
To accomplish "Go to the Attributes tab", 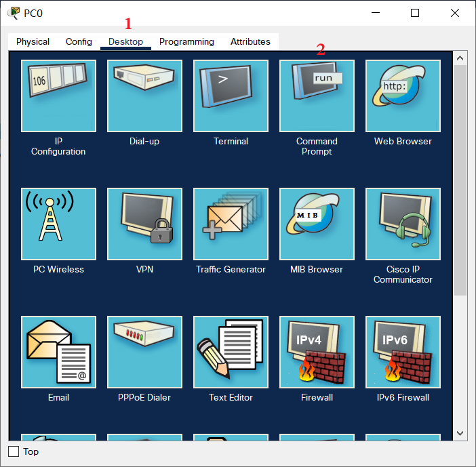I will pos(250,41).
